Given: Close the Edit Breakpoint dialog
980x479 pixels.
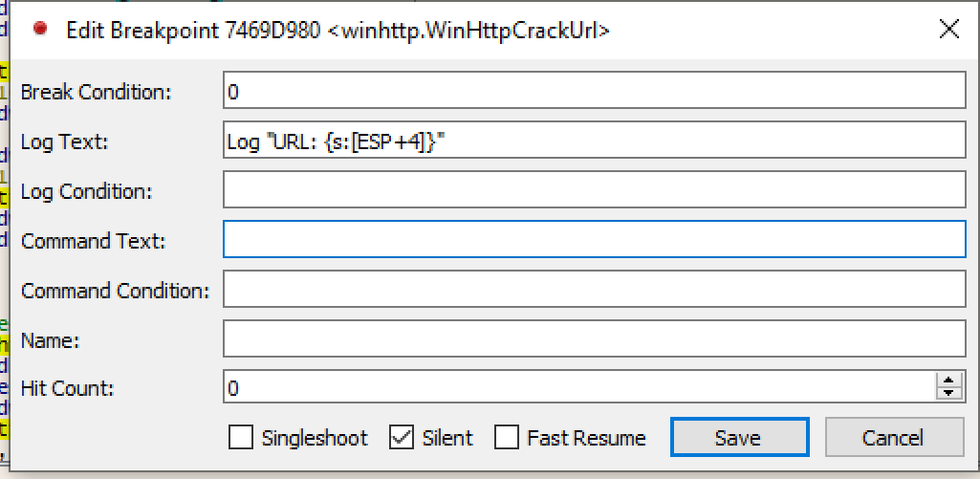Looking at the screenshot, I should tap(949, 30).
